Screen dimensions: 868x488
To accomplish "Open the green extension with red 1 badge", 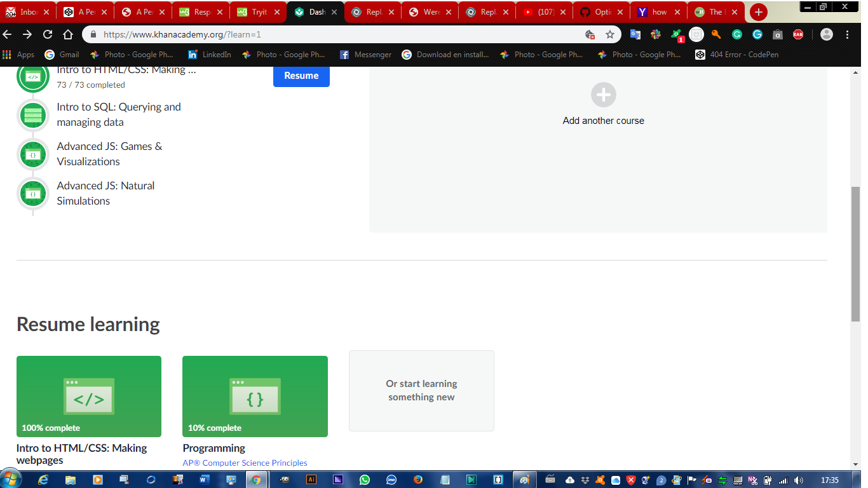I will tap(677, 35).
